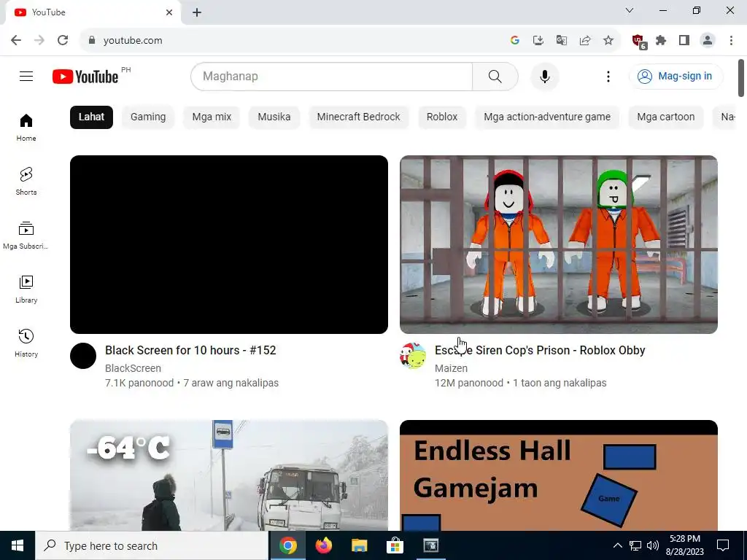
Task: Open Chrome profile avatar
Action: tap(708, 40)
